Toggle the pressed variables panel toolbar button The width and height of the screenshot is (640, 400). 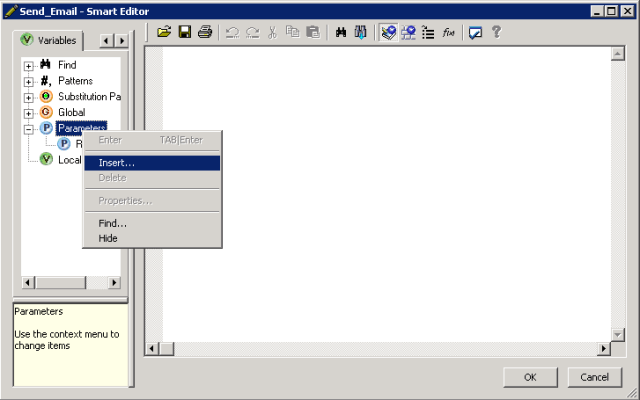(388, 32)
